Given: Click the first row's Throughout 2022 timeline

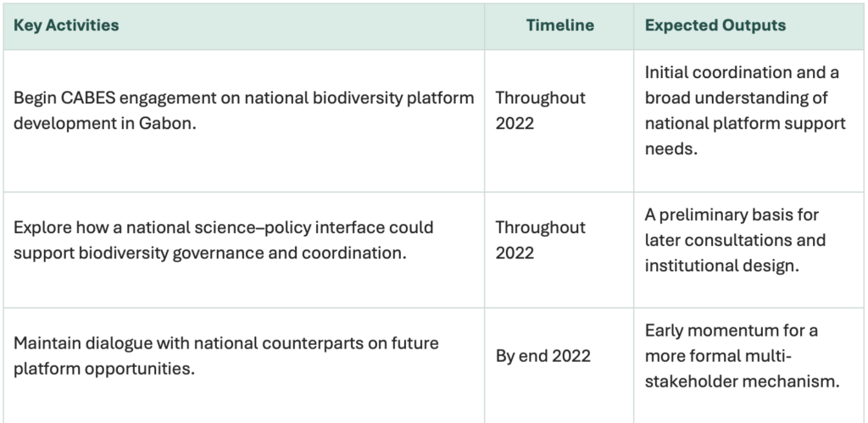Looking at the screenshot, I should click(540, 110).
